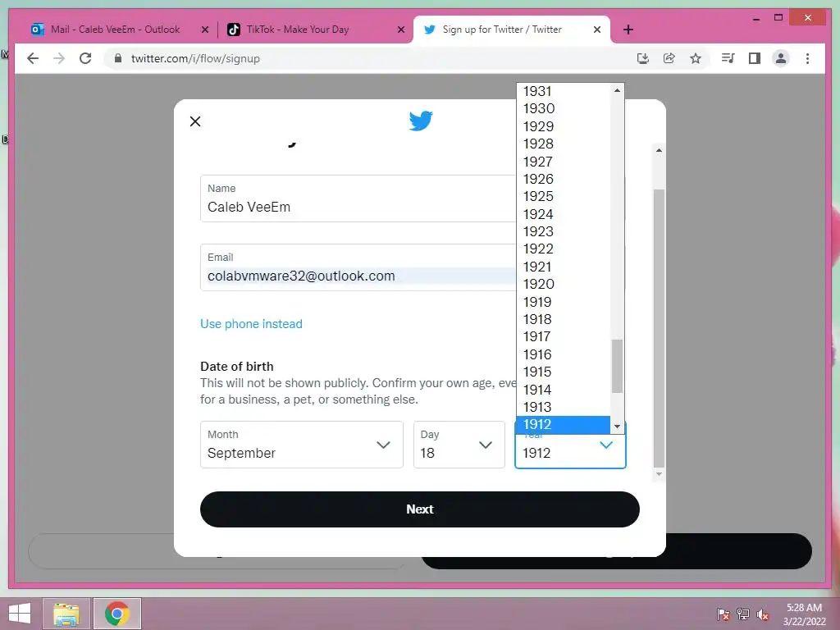
Task: Click the lock icon in address bar
Action: (118, 58)
